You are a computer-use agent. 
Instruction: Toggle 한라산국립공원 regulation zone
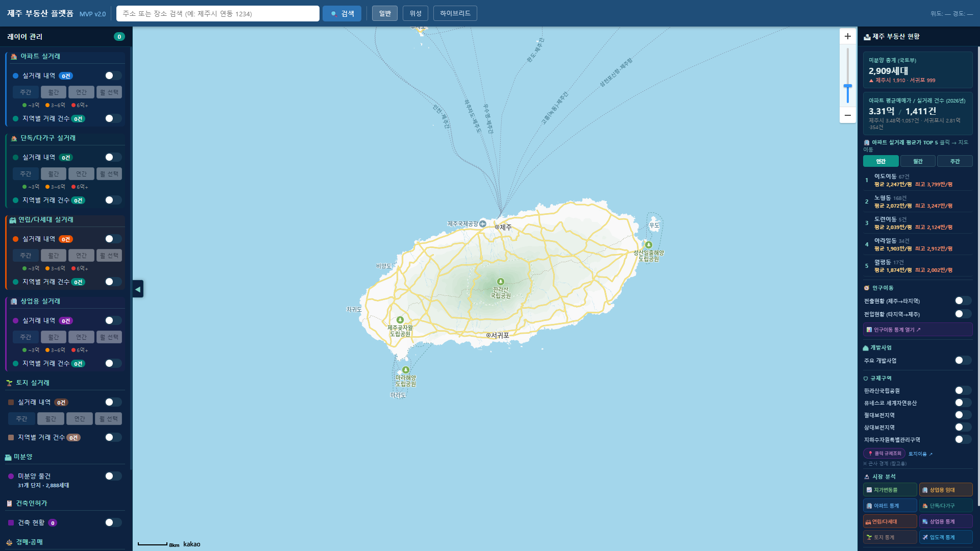point(963,391)
